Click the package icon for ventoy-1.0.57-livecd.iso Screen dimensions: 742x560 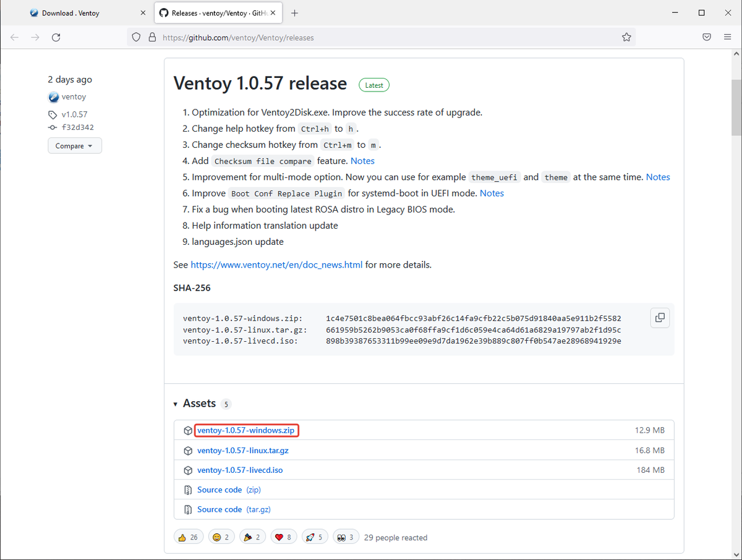[188, 470]
